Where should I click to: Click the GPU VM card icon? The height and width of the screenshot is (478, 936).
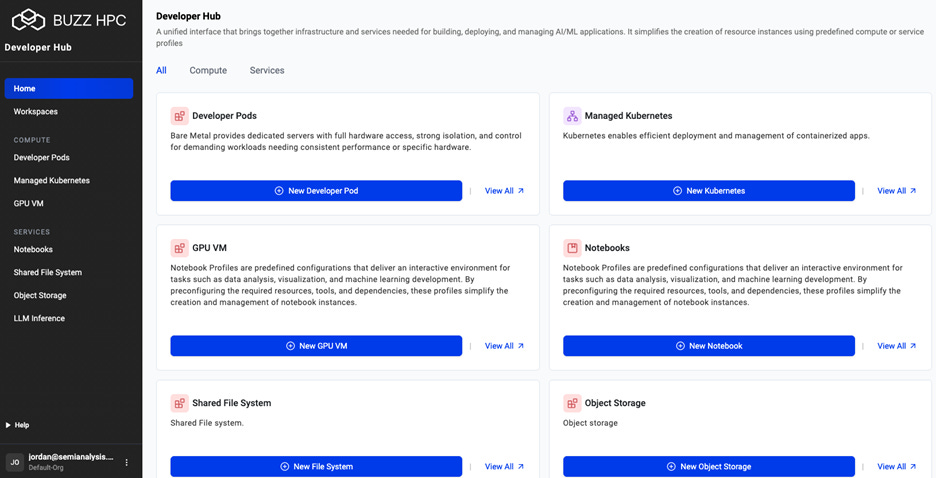pyautogui.click(x=179, y=248)
